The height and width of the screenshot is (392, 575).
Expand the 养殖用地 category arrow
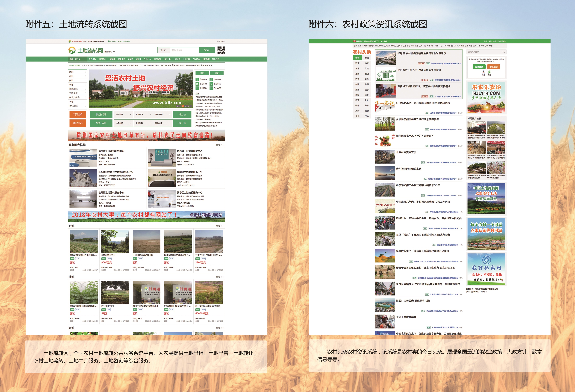click(x=86, y=89)
